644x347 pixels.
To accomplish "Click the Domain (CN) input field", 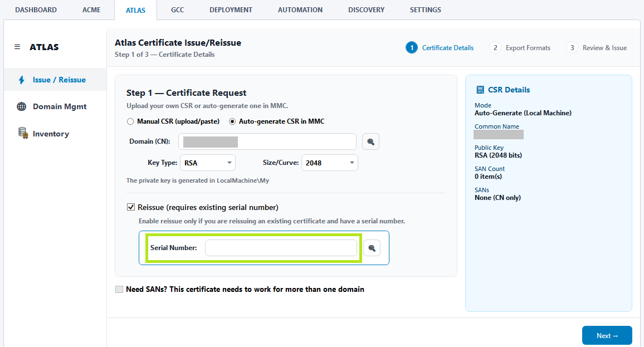I will [x=267, y=141].
